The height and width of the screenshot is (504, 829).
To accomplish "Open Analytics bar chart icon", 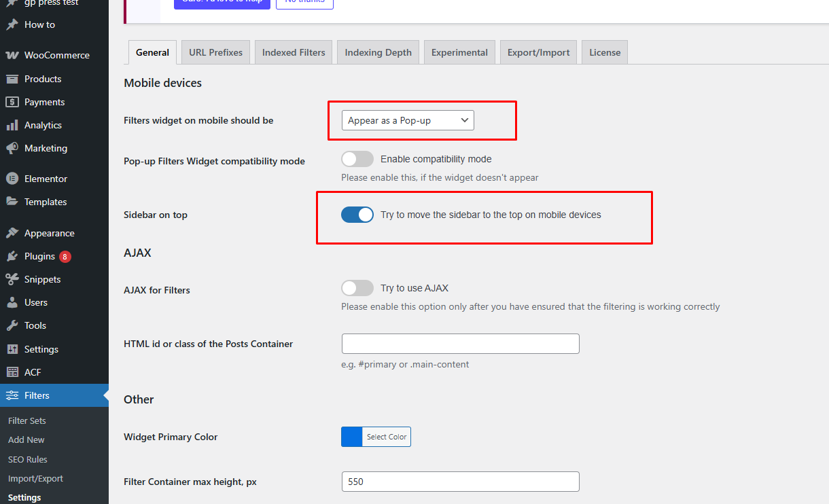I will tap(12, 125).
